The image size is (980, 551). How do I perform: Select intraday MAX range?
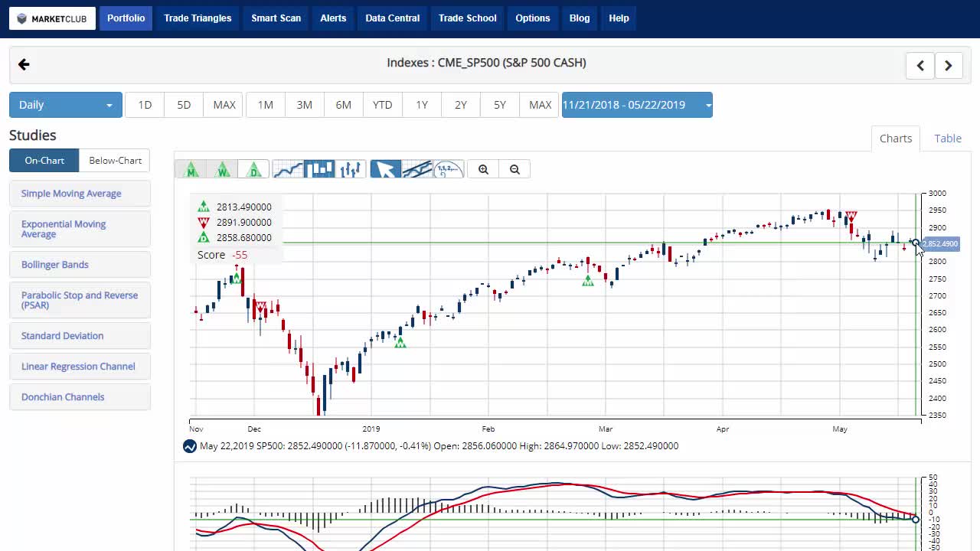224,105
